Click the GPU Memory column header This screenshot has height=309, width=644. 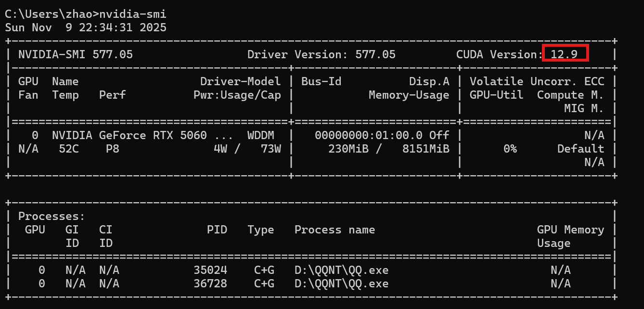(x=571, y=230)
